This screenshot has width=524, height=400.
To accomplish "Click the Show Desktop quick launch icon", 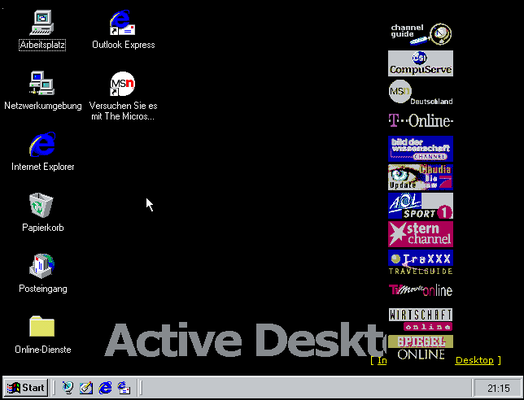I will coord(86,388).
